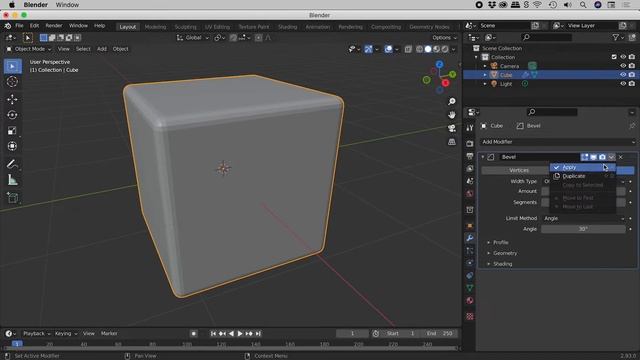Select the Annotate tool
This screenshot has height=360, width=640.
13,164
